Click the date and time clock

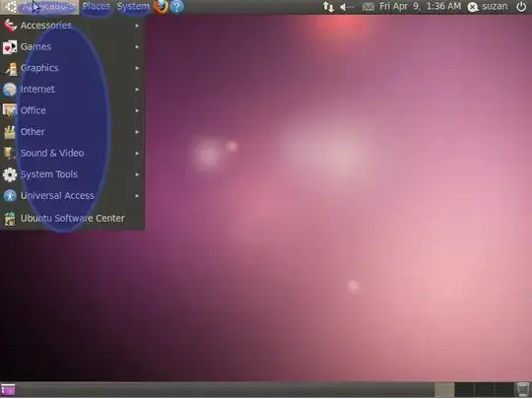coord(420,7)
